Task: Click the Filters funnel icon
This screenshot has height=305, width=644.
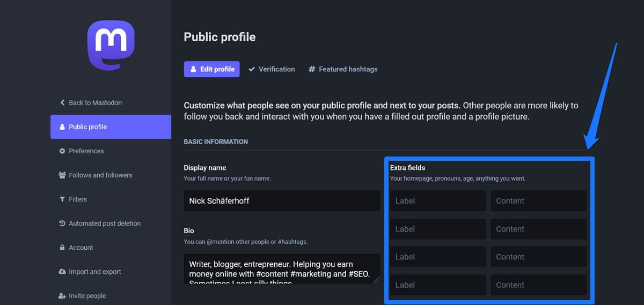Action: click(62, 199)
